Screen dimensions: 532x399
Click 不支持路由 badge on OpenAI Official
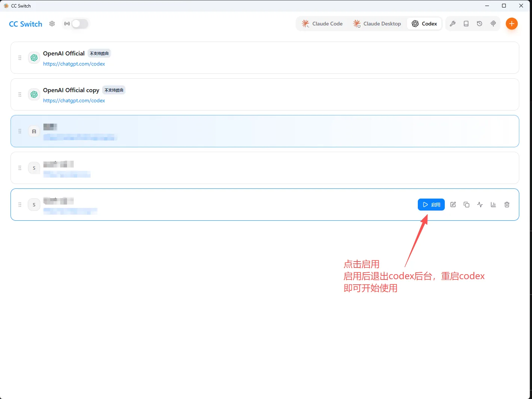(99, 53)
